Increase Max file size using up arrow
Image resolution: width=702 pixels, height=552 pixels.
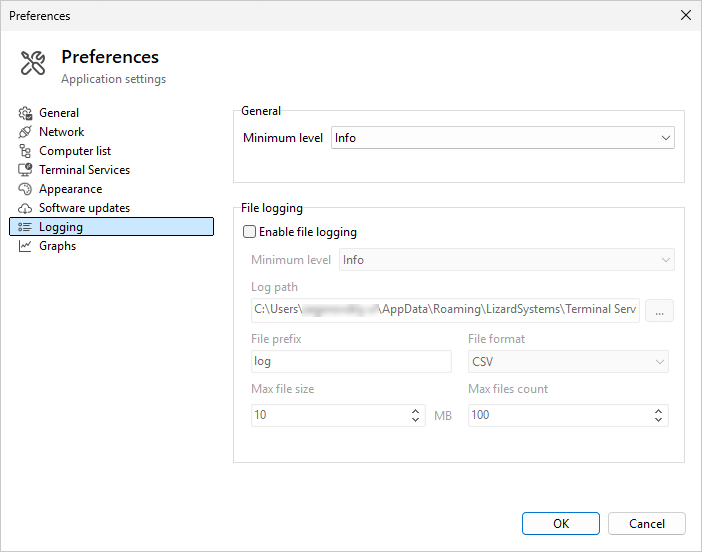(x=416, y=410)
